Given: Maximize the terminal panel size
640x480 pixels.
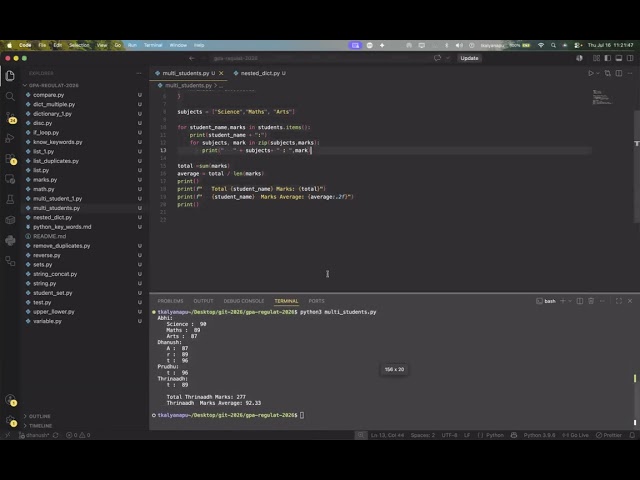Looking at the screenshot, I should pos(619,301).
